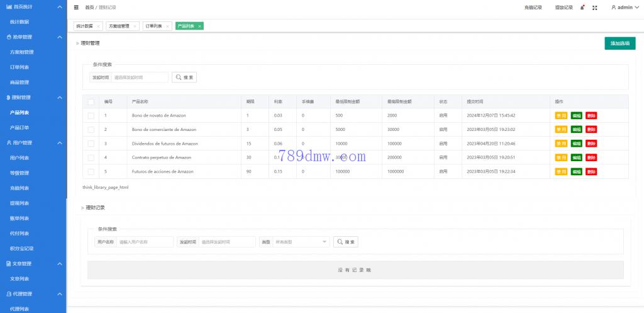
Task: Tick the select-all checkbox in table header
Action: coord(91,101)
